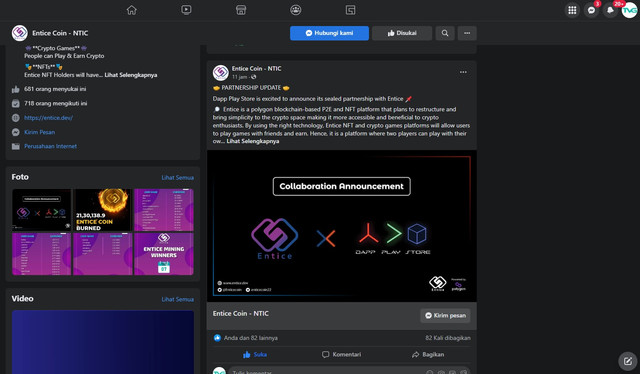
Task: Click the Komentari comment button
Action: 341,354
